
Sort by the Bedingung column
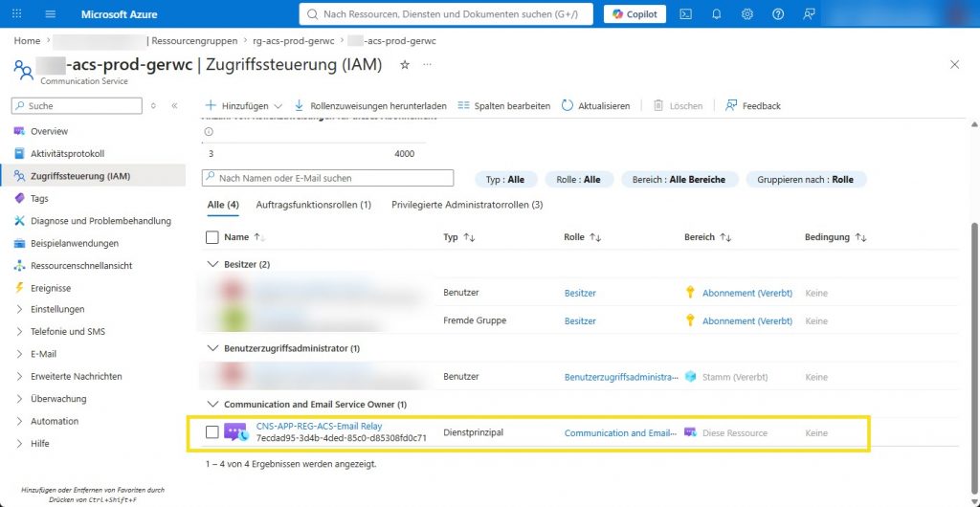[x=835, y=237]
